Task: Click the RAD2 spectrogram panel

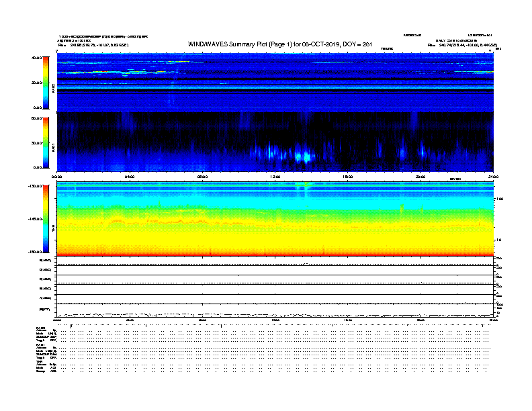Action: (275, 83)
